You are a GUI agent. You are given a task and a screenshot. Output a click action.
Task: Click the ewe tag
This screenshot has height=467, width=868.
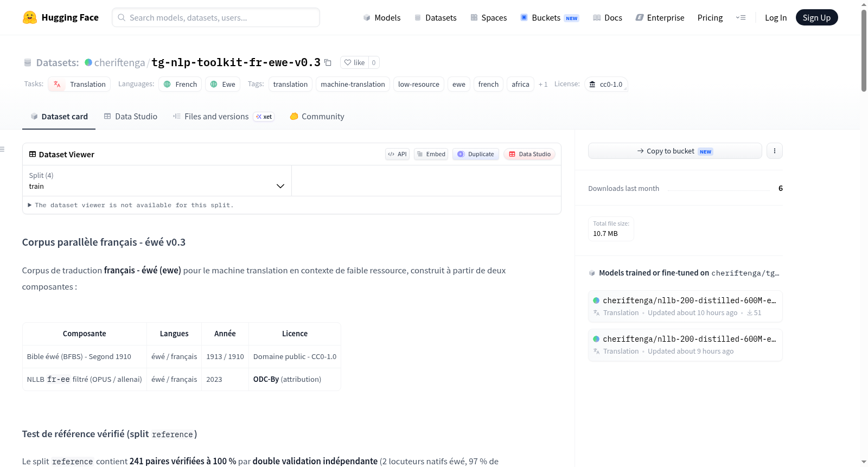coord(459,84)
